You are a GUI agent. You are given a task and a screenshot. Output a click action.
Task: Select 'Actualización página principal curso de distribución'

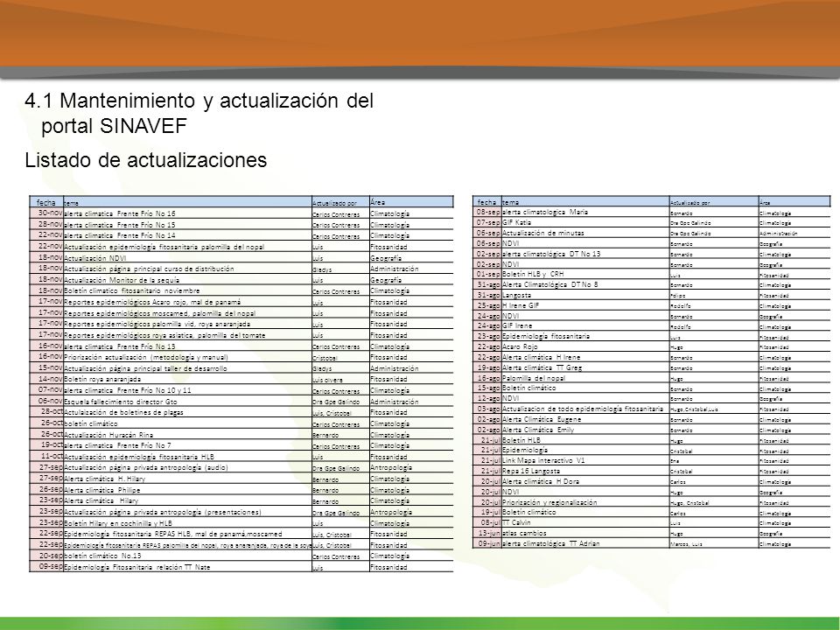pyautogui.click(x=149, y=269)
